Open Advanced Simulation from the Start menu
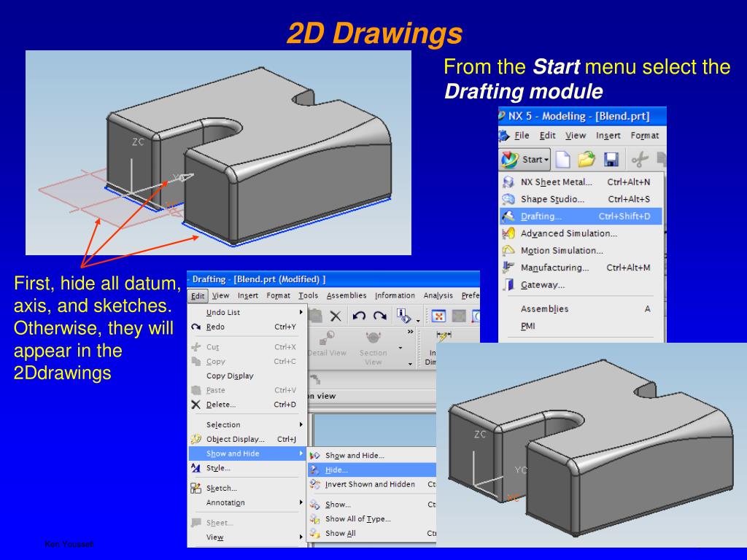The height and width of the screenshot is (560, 747). click(x=581, y=233)
